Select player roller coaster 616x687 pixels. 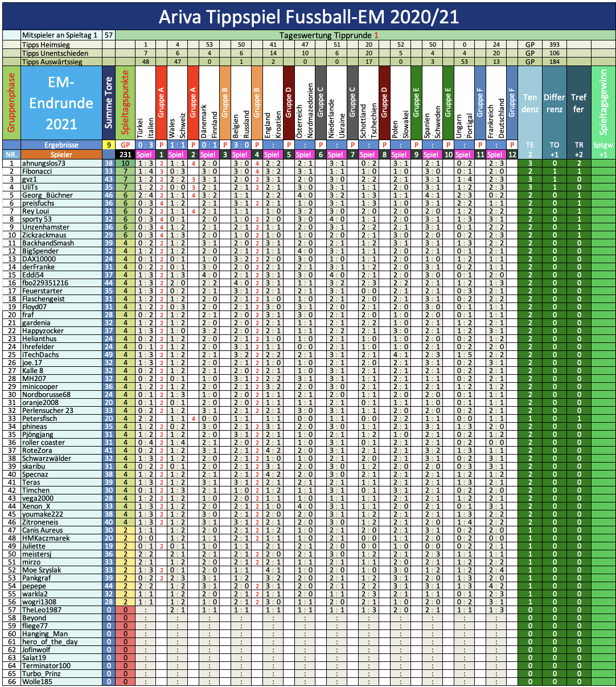(61, 443)
